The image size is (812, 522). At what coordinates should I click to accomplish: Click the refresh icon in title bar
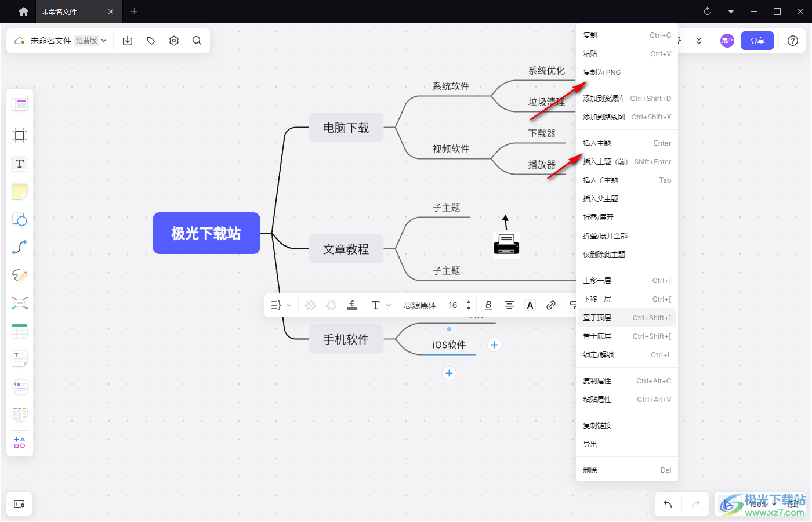708,12
